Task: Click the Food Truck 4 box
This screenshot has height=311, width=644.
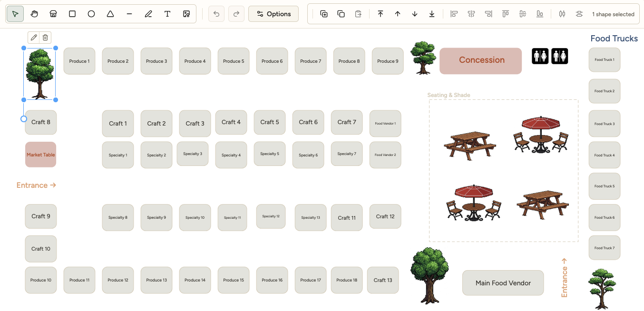Action: [605, 155]
